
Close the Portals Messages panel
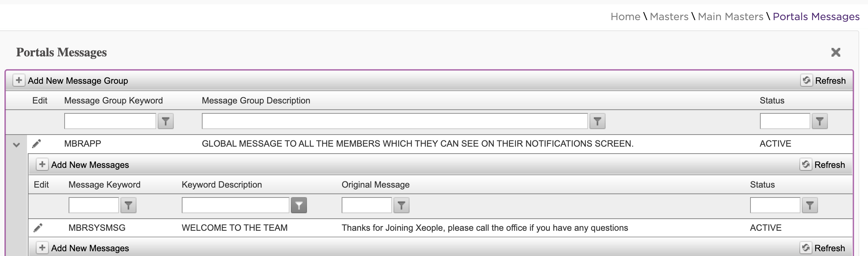tap(836, 52)
